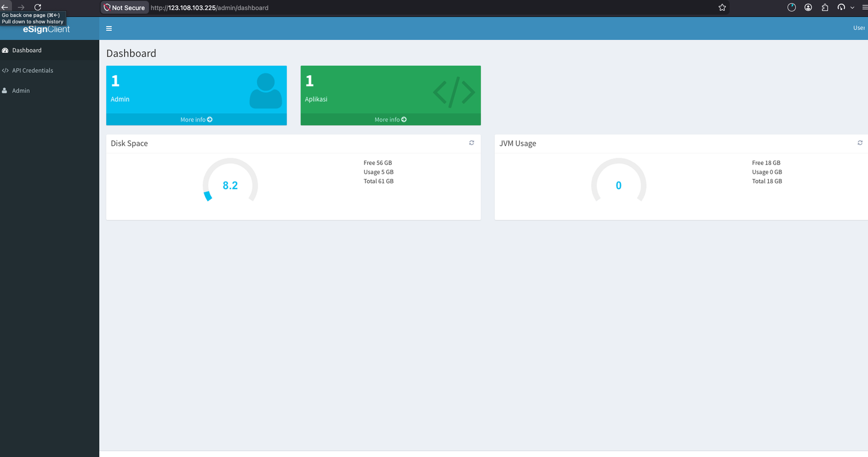Go back one page with the browser arrow
Viewport: 868px width, 457px height.
5,7
